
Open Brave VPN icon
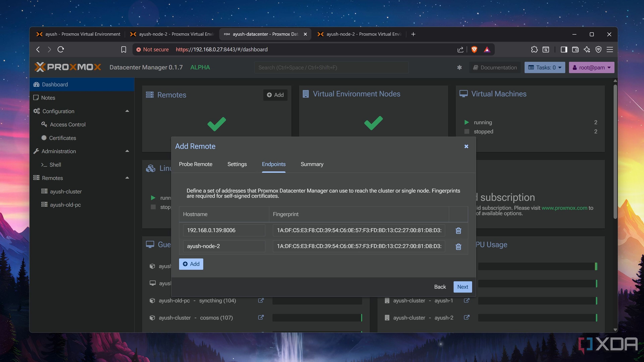[x=598, y=49]
